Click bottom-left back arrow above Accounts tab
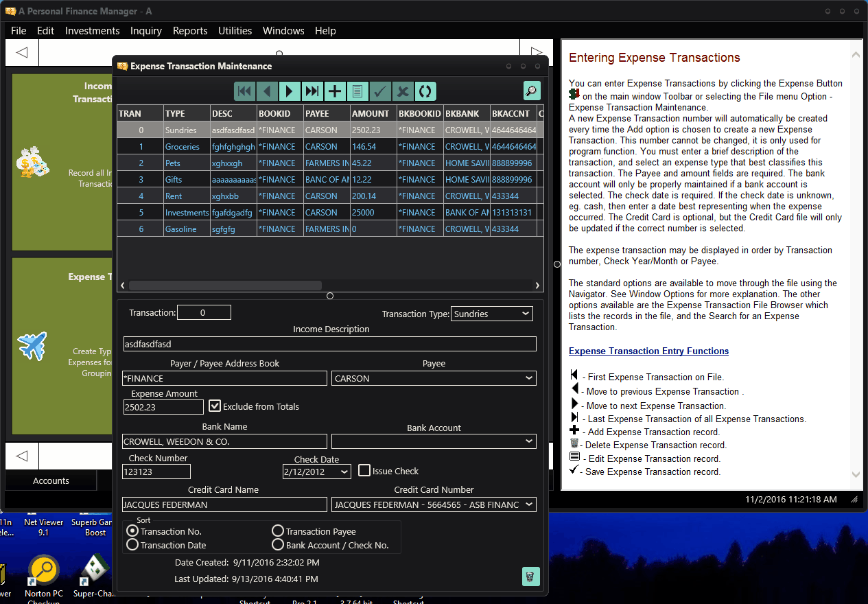Image resolution: width=868 pixels, height=604 pixels. point(22,456)
